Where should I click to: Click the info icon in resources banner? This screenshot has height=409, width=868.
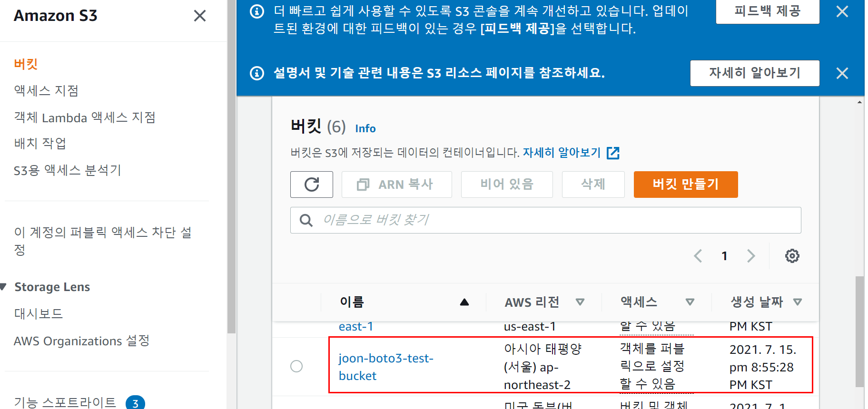pos(257,73)
